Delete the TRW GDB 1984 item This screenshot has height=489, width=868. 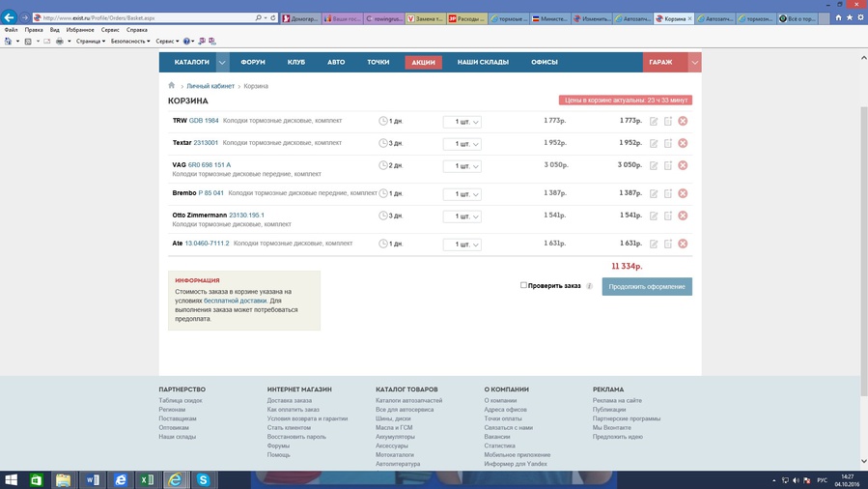(x=683, y=121)
